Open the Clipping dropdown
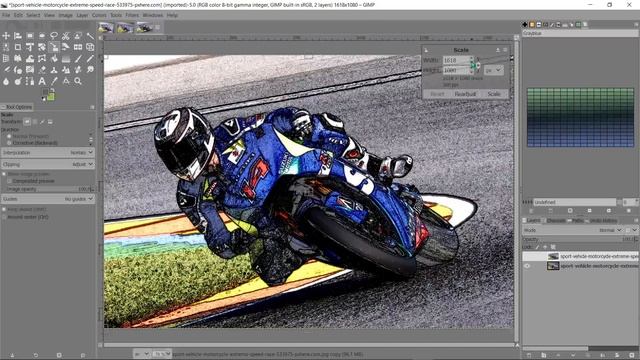This screenshot has width=640, height=360. pyautogui.click(x=48, y=164)
